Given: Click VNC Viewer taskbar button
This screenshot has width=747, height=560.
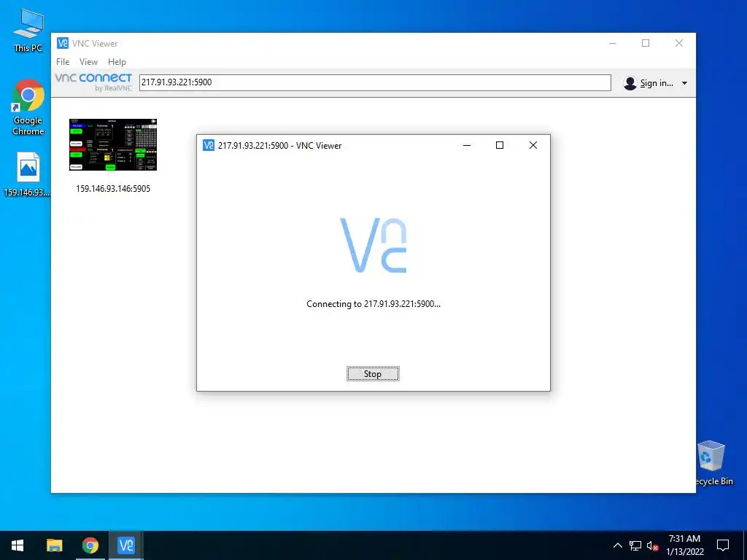Looking at the screenshot, I should (126, 545).
